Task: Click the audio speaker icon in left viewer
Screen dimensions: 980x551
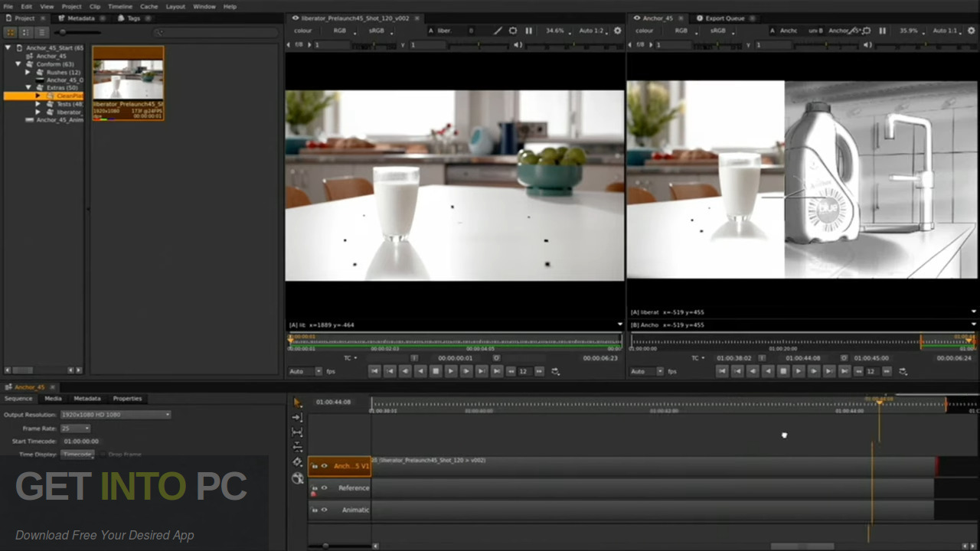Action: [518, 45]
